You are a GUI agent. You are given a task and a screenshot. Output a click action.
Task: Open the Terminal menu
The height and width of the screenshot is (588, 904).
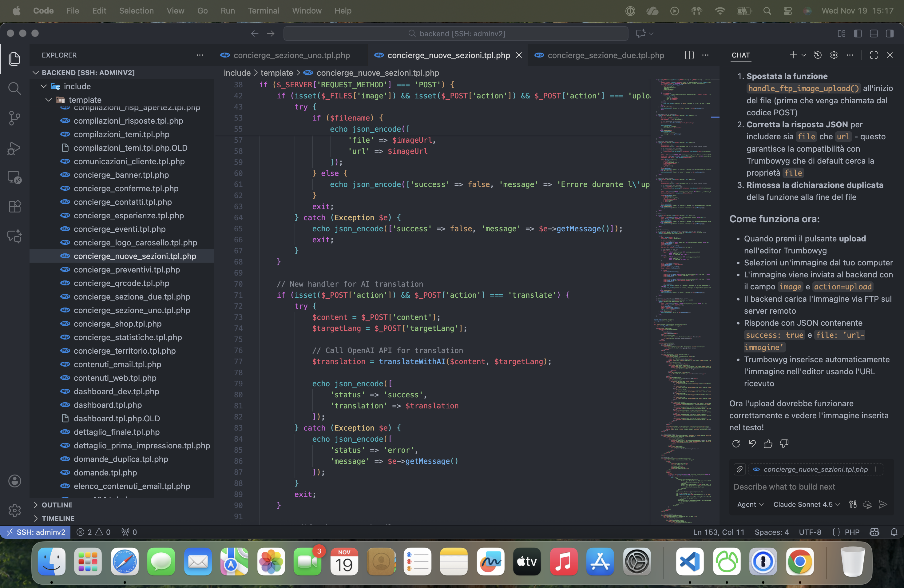[x=263, y=11]
